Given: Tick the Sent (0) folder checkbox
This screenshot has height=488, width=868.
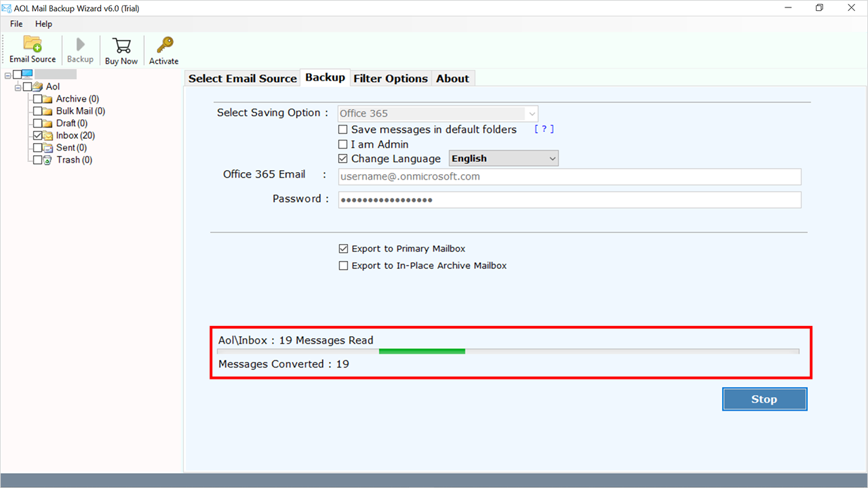Looking at the screenshot, I should click(37, 148).
